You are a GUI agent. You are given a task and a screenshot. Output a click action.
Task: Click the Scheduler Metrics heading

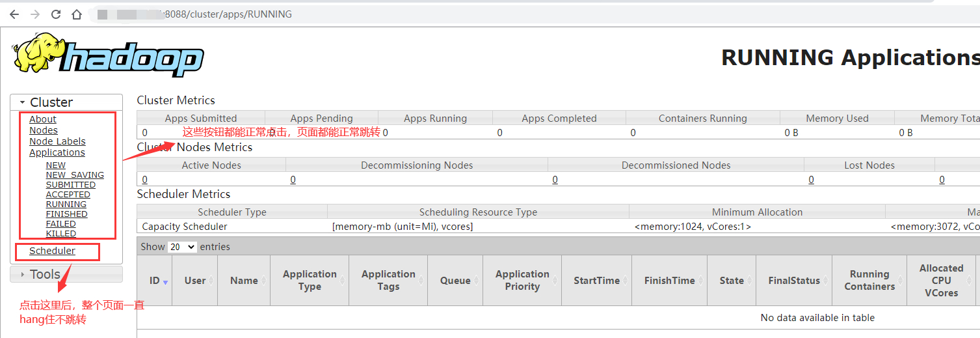[183, 194]
